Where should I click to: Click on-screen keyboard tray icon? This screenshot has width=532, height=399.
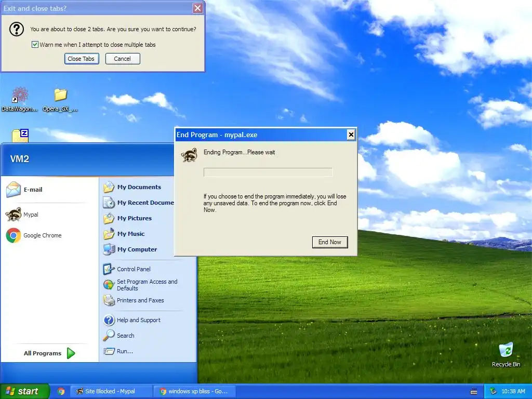pyautogui.click(x=474, y=392)
